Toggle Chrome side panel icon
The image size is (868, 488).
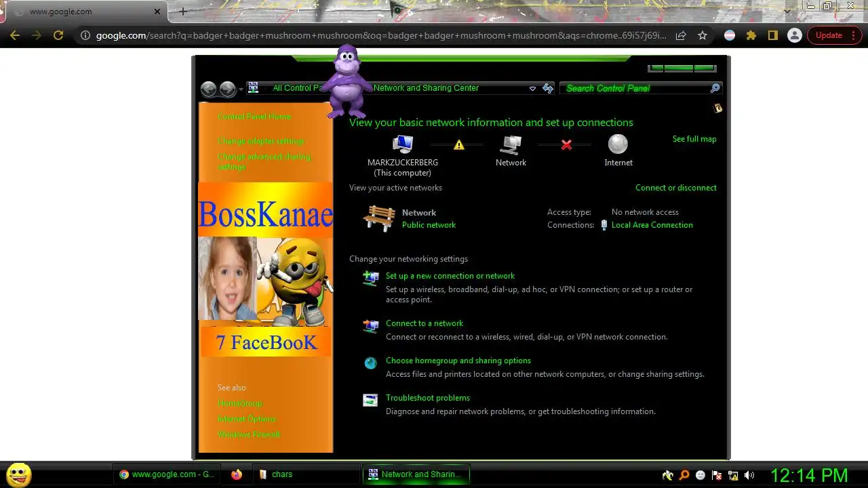(773, 35)
